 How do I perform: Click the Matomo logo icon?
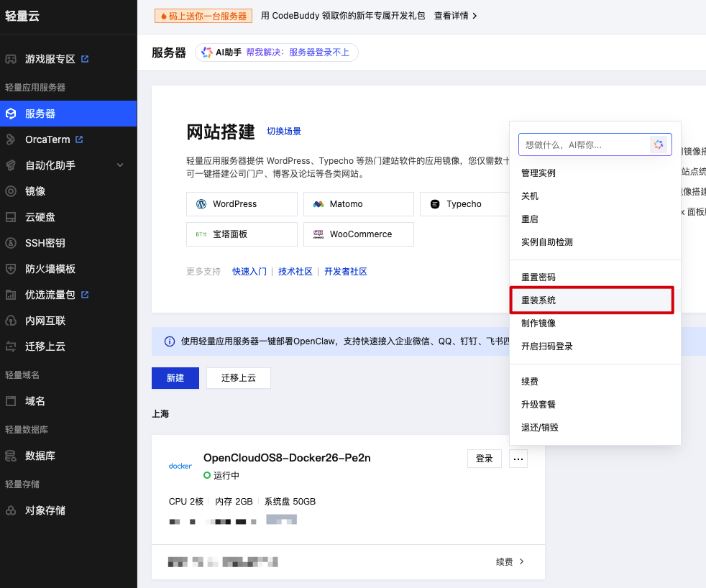tap(318, 204)
